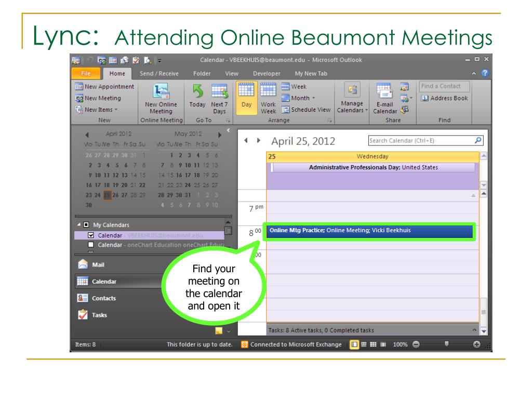Click the new meeting icon in Quick Access Toolbar

(x=101, y=60)
